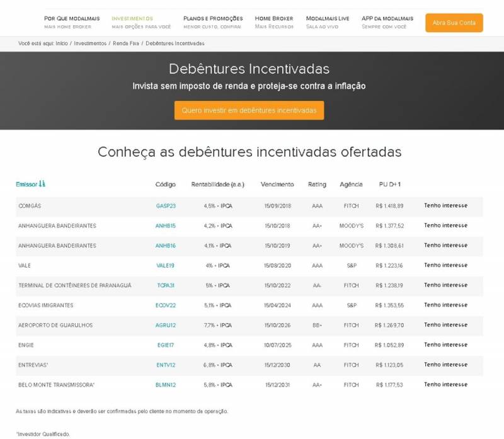504x439 pixels.
Task: Click Tenho interesse for ANHB15 row
Action: coord(445,225)
